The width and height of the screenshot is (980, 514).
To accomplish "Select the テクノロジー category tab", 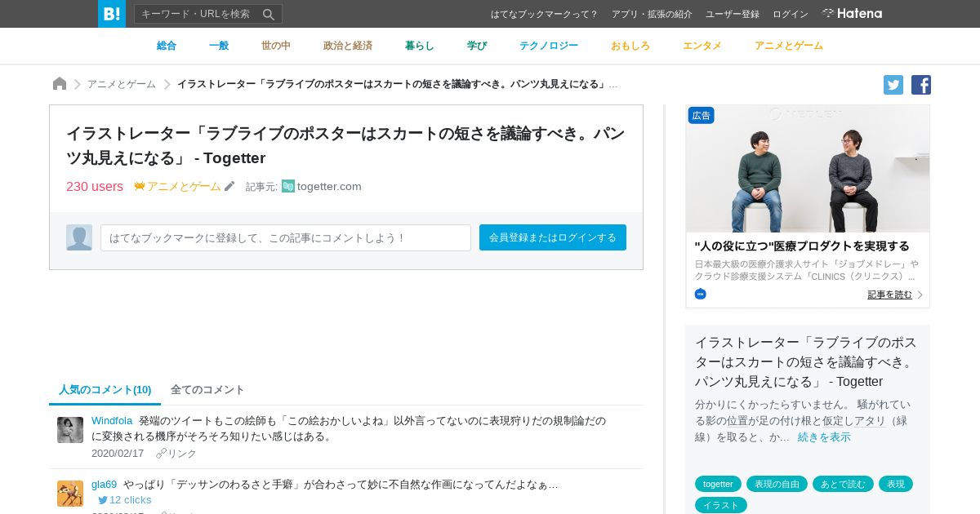I will click(549, 46).
